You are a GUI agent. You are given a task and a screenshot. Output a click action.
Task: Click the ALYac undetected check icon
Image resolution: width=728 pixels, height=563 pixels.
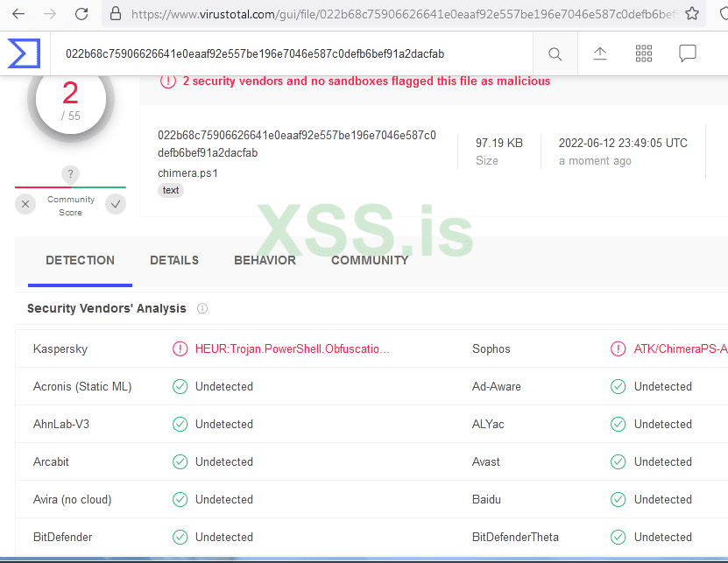[x=618, y=424]
